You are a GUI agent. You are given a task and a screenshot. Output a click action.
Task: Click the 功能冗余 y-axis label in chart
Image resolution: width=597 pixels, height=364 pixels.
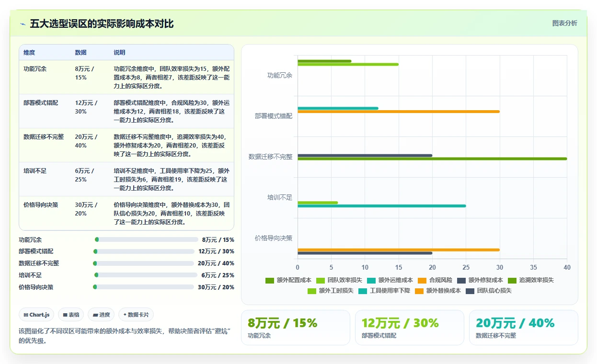click(280, 75)
